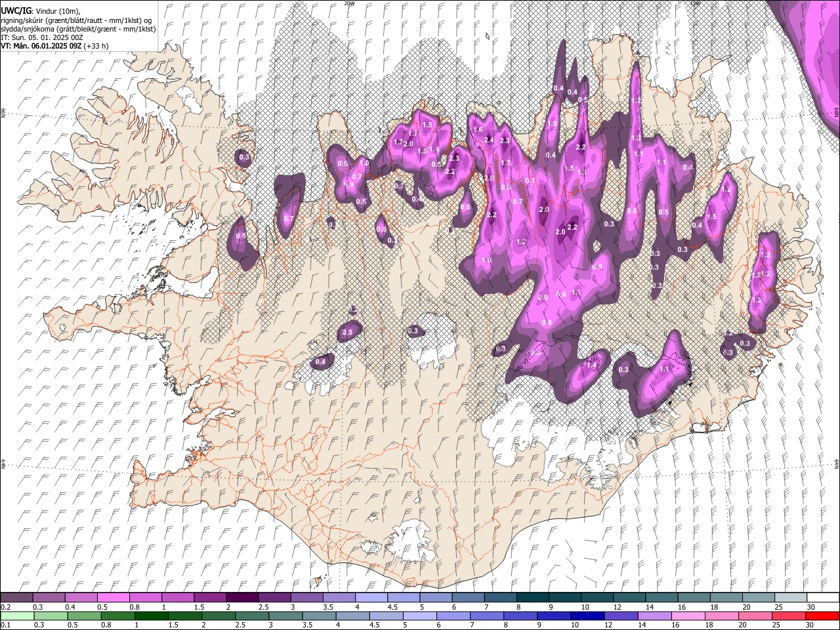Pick the orchid 0.4 swatch in upper legend row

tap(81, 597)
